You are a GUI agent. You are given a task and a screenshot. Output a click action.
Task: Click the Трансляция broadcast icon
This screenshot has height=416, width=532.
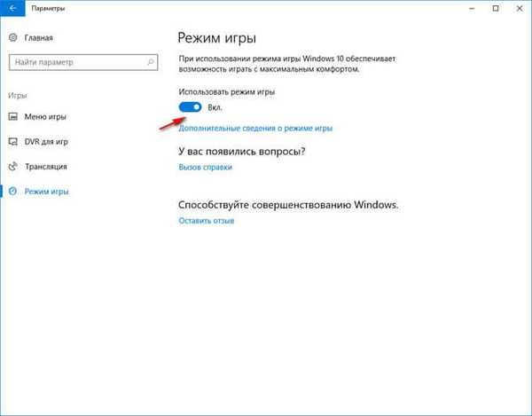tap(13, 166)
